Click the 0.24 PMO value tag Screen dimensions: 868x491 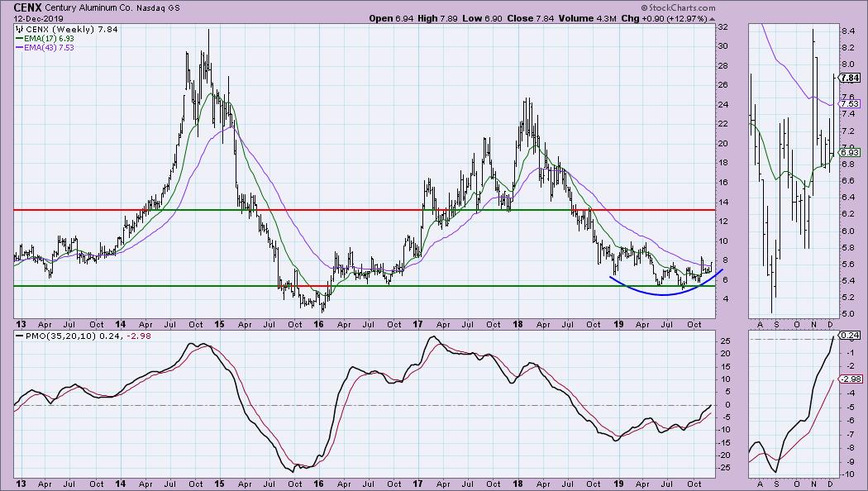click(849, 335)
